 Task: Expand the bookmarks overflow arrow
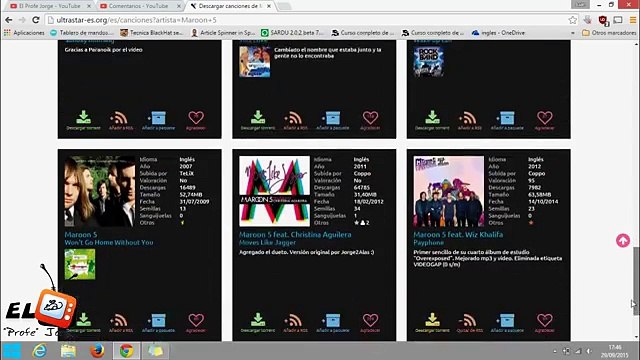point(573,33)
